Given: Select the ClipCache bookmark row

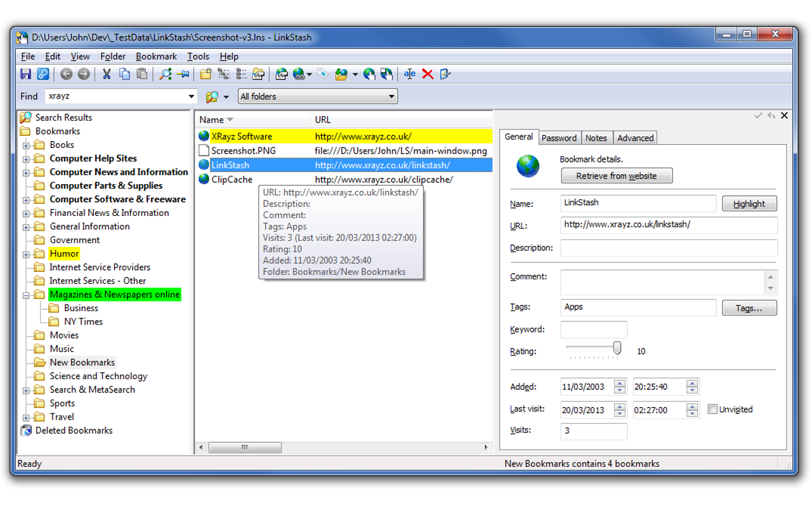Looking at the screenshot, I should point(344,180).
